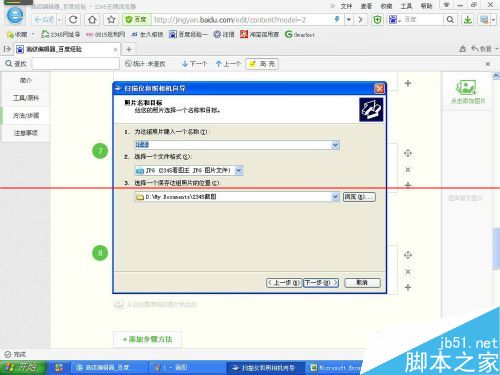This screenshot has height=375, width=500.
Task: Open the search engine selector dropdown
Action: coord(394,20)
